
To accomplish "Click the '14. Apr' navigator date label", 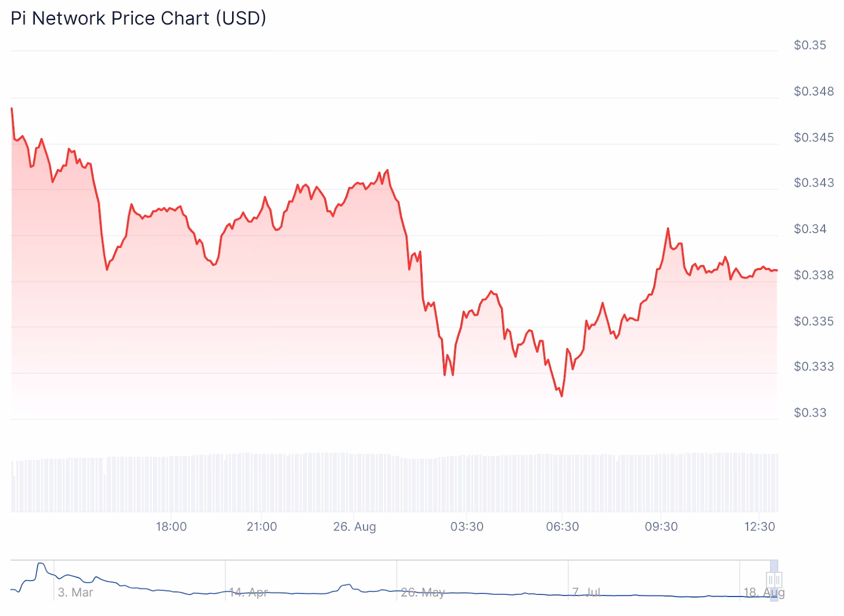I will (x=248, y=592).
